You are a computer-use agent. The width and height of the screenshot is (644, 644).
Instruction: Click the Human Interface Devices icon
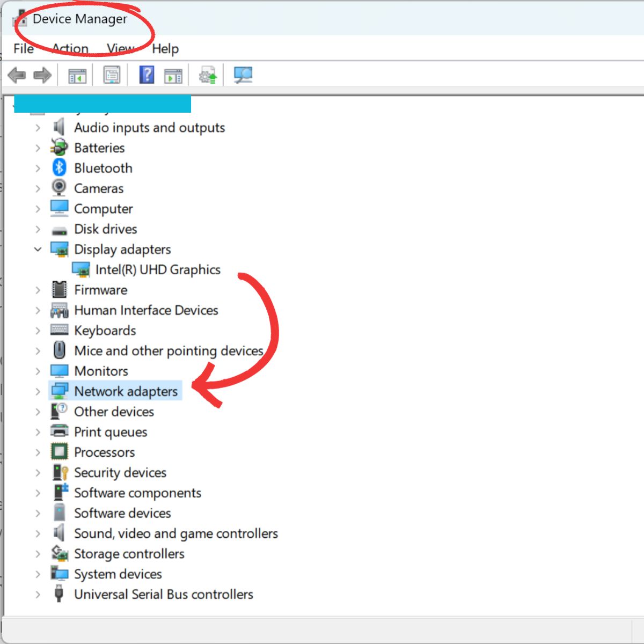59,310
